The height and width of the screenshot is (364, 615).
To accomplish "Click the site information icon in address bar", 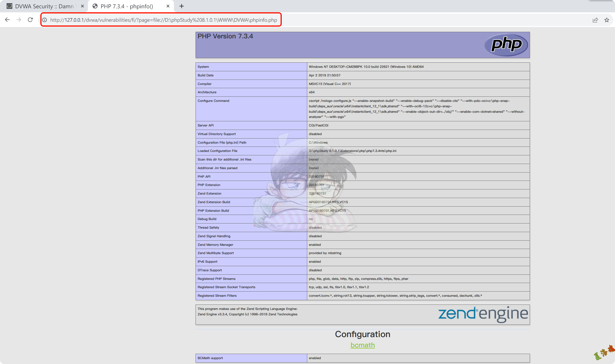I will 45,20.
